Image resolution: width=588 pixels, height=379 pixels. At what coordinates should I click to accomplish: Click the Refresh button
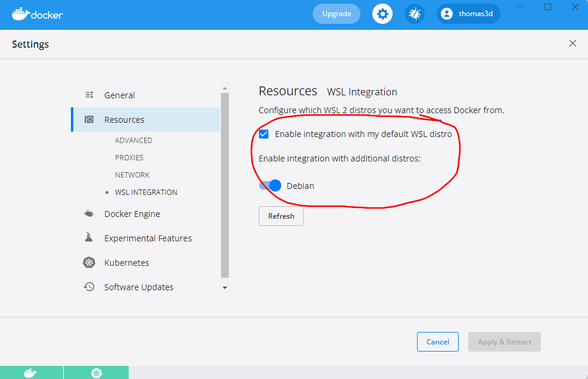pyautogui.click(x=281, y=216)
